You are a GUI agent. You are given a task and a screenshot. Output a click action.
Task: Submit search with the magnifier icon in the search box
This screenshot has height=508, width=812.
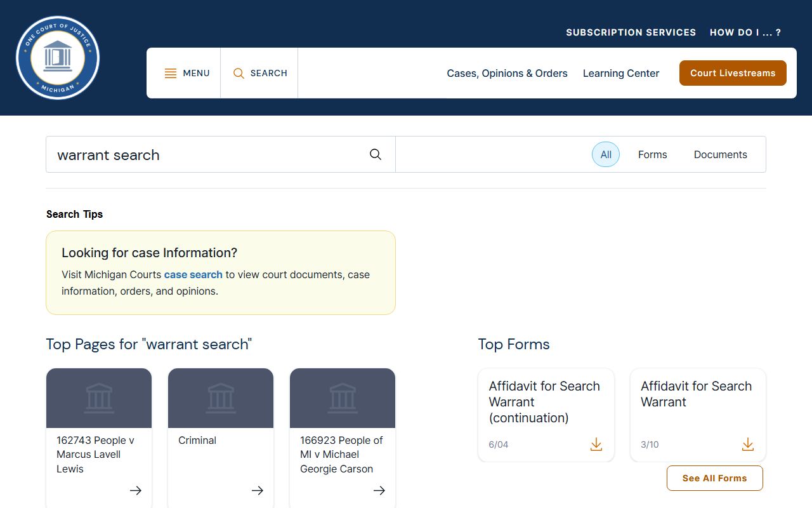[376, 154]
